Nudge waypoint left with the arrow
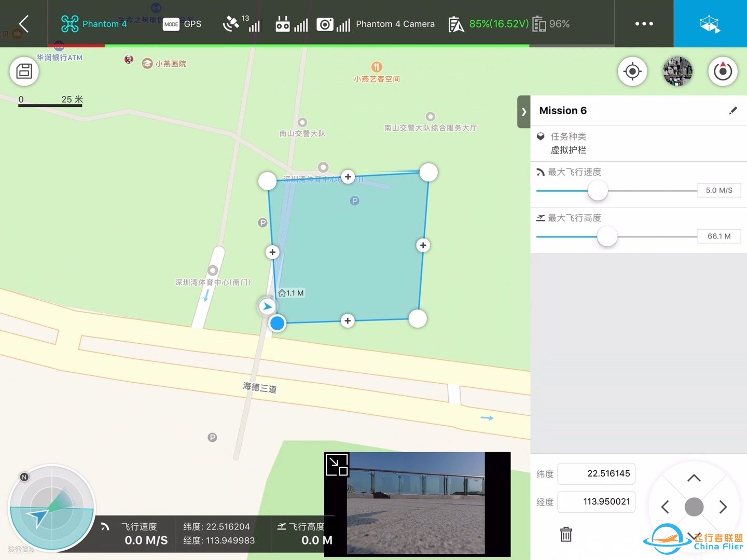The width and height of the screenshot is (747, 560). click(x=665, y=507)
